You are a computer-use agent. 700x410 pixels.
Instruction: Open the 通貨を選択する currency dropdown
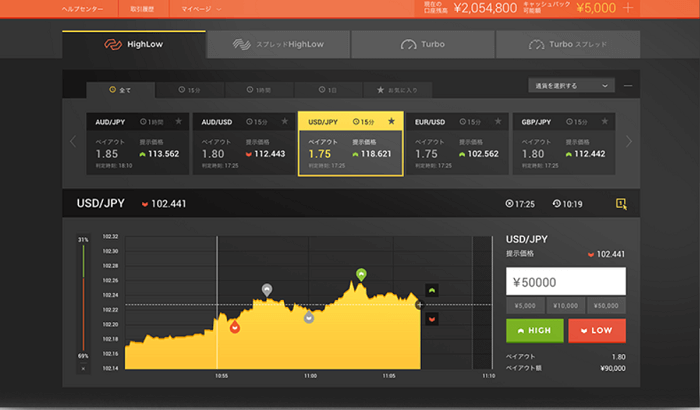point(570,86)
